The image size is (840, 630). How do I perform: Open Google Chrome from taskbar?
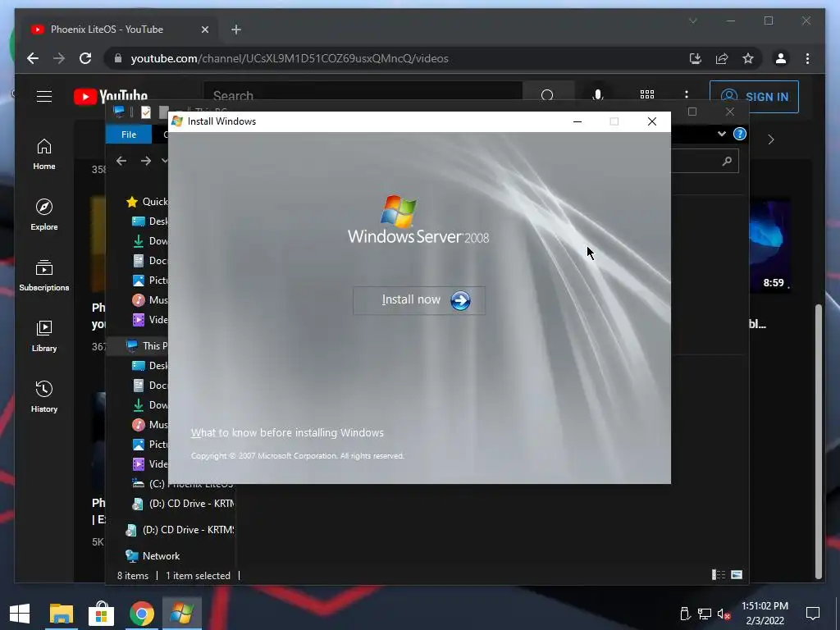[x=141, y=614]
